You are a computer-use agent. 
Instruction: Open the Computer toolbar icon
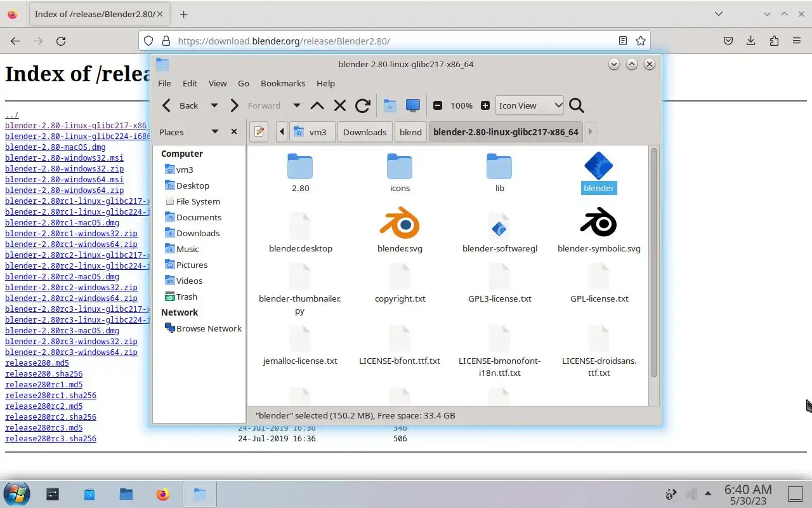click(x=413, y=105)
